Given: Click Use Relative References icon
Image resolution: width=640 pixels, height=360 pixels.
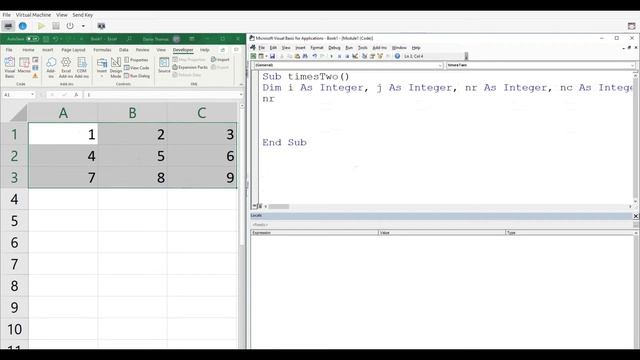Looking at the screenshot, I should 36,68.
